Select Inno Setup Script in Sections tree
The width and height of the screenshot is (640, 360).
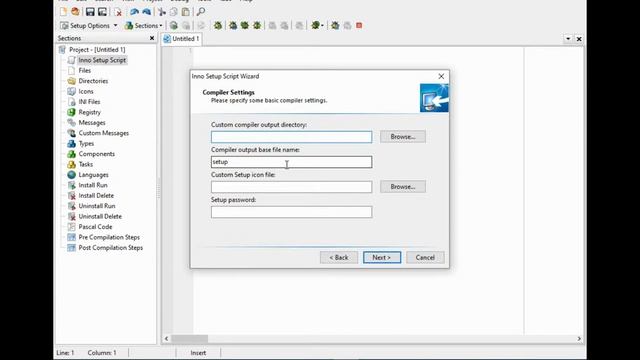click(x=102, y=60)
